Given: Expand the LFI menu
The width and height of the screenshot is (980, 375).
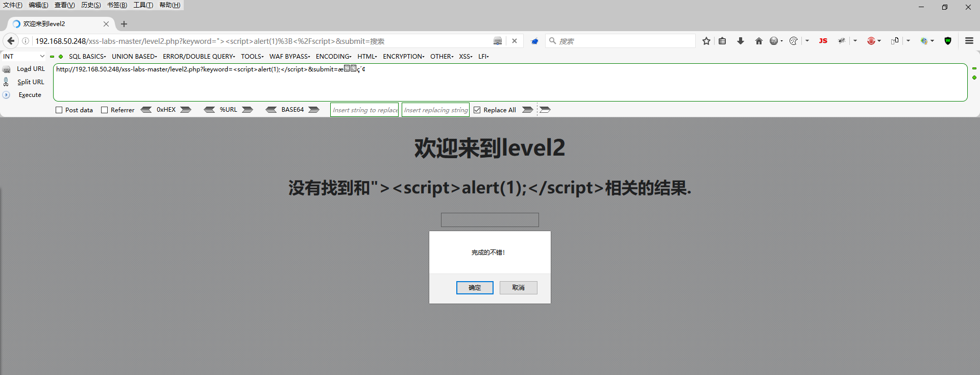Looking at the screenshot, I should [483, 57].
